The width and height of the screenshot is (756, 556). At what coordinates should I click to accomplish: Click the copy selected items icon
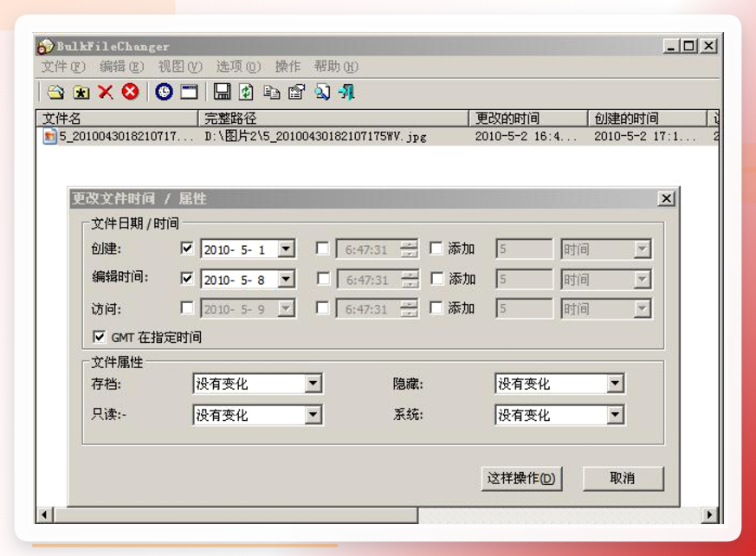pos(272,92)
